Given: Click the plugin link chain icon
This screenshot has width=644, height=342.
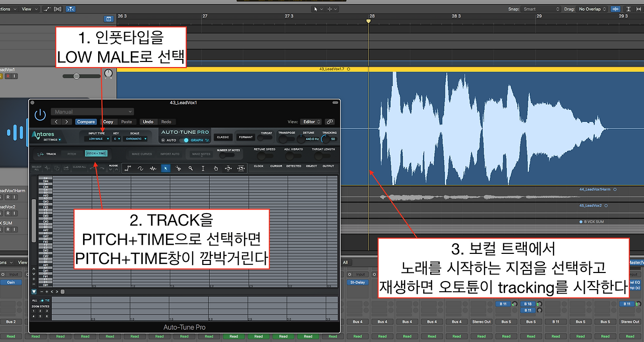Looking at the screenshot, I should pos(330,122).
